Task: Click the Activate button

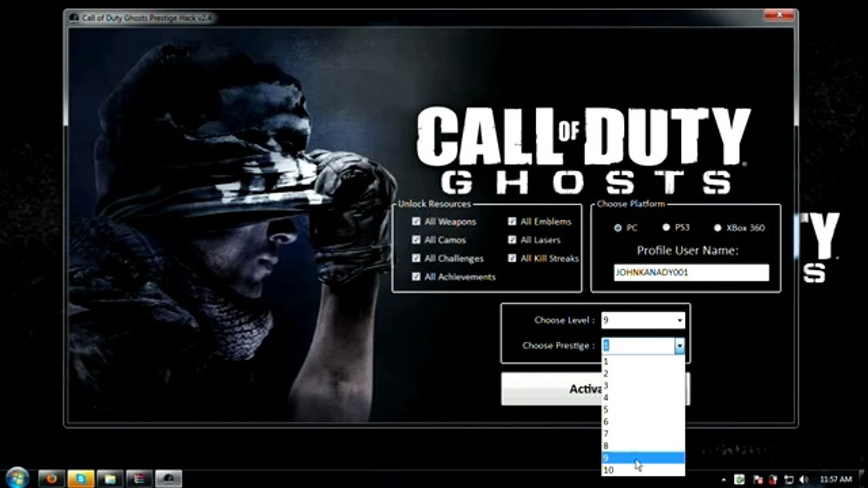Action: pos(551,389)
